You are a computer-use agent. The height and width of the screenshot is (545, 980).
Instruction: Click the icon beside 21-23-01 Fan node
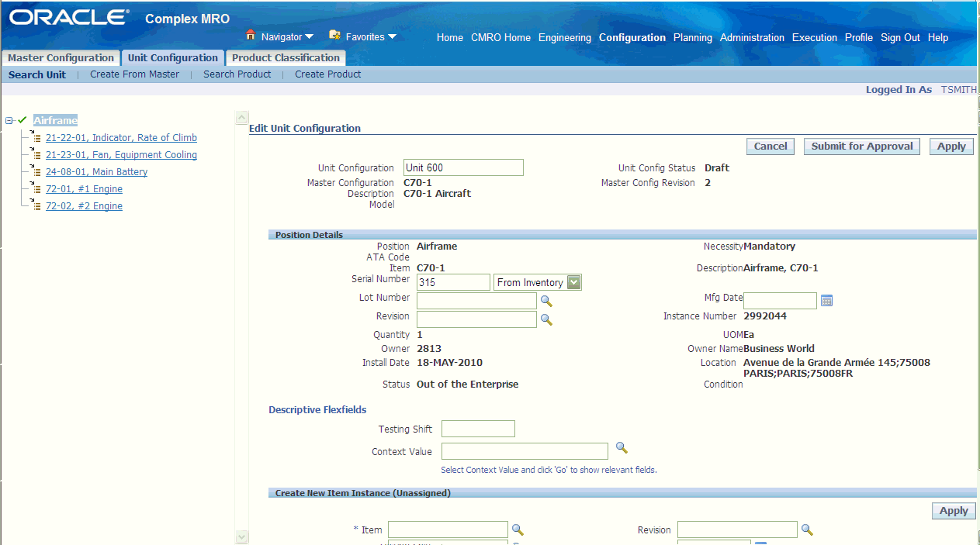point(36,155)
